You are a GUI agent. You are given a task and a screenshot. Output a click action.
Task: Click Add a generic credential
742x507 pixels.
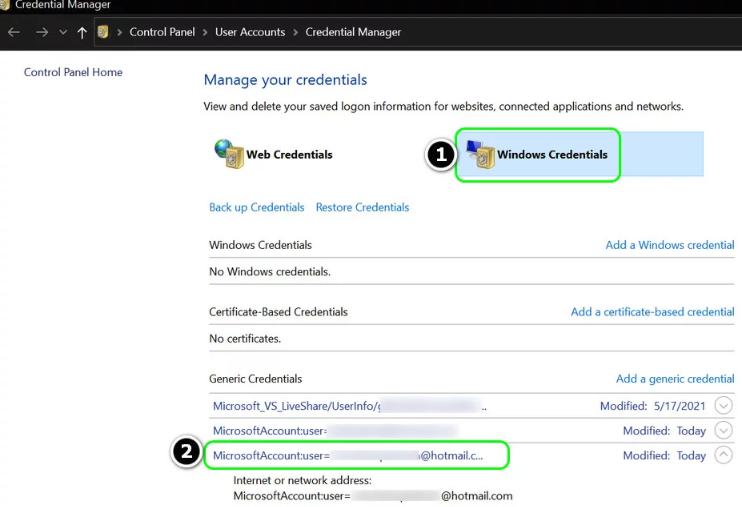[x=675, y=379]
